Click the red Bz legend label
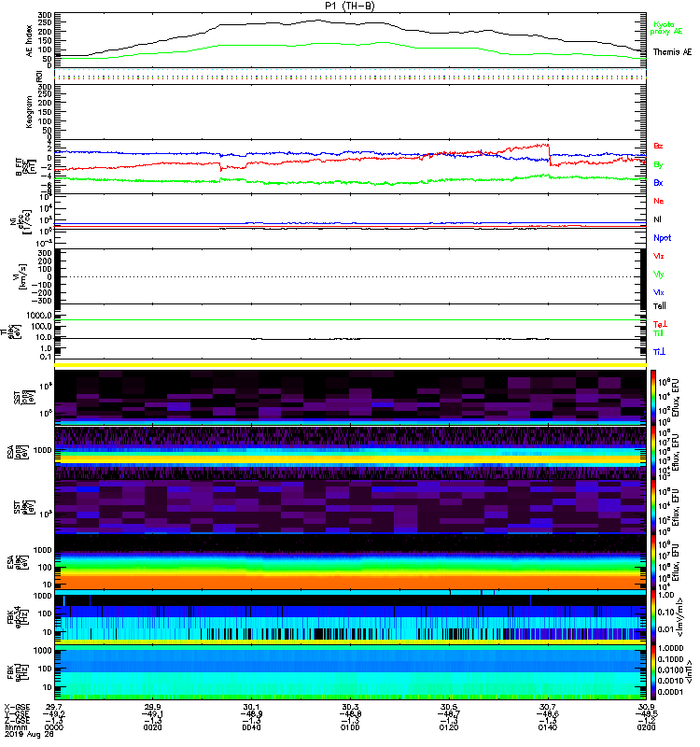Viewport: 700px width, 747px height. coord(658,146)
